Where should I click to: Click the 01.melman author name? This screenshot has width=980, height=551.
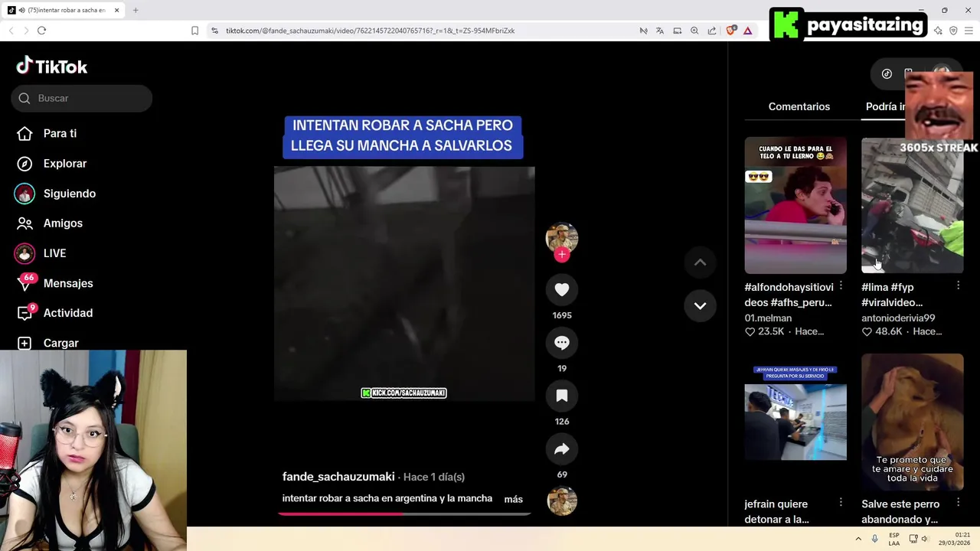pos(768,318)
